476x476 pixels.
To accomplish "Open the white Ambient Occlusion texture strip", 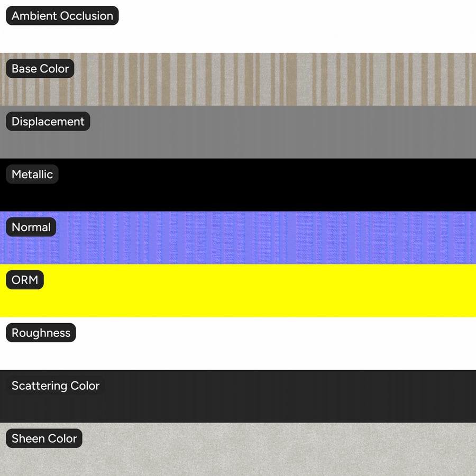I will 238,26.
